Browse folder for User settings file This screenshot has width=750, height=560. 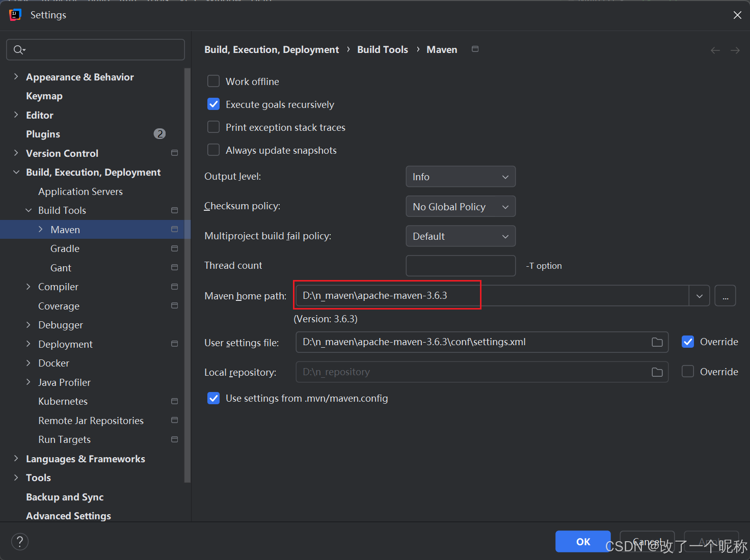click(657, 342)
